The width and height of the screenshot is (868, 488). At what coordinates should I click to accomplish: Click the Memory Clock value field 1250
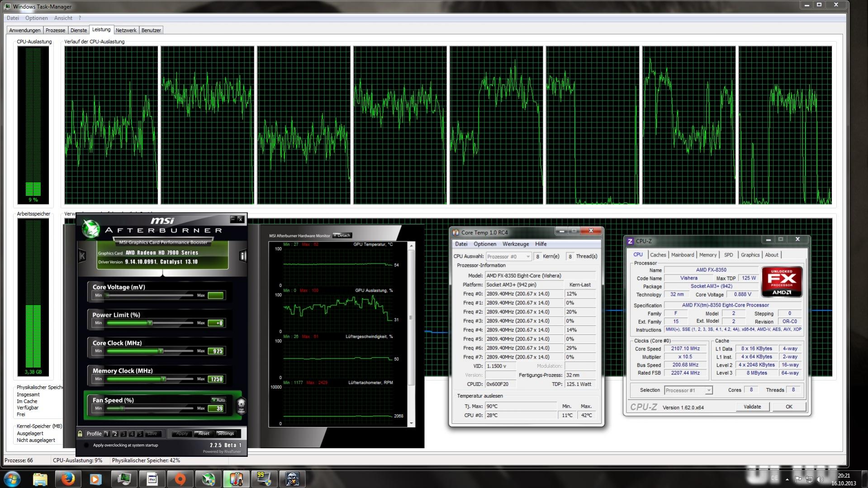click(x=216, y=379)
